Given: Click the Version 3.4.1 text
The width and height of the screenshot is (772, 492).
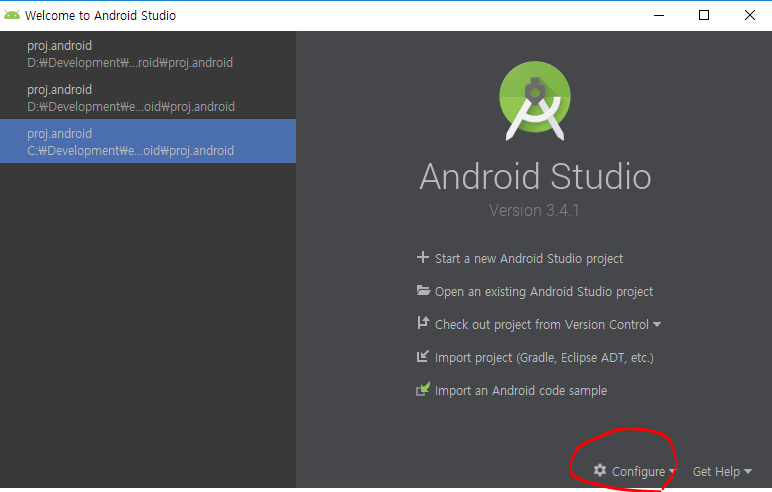Looking at the screenshot, I should click(x=534, y=210).
